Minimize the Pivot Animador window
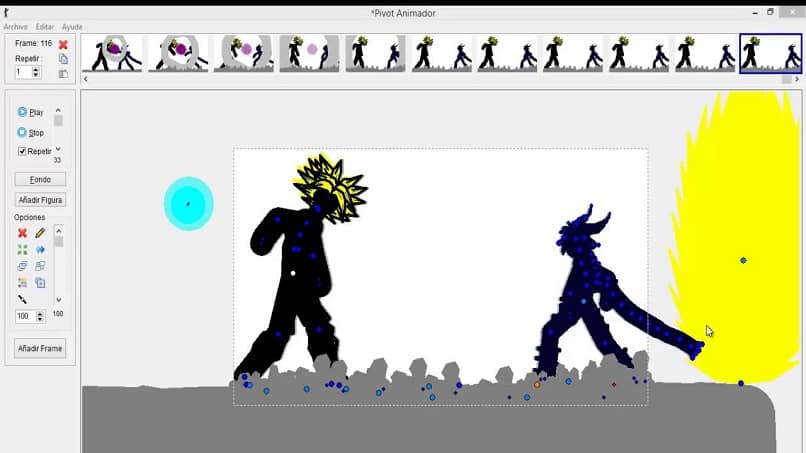 pyautogui.click(x=755, y=13)
